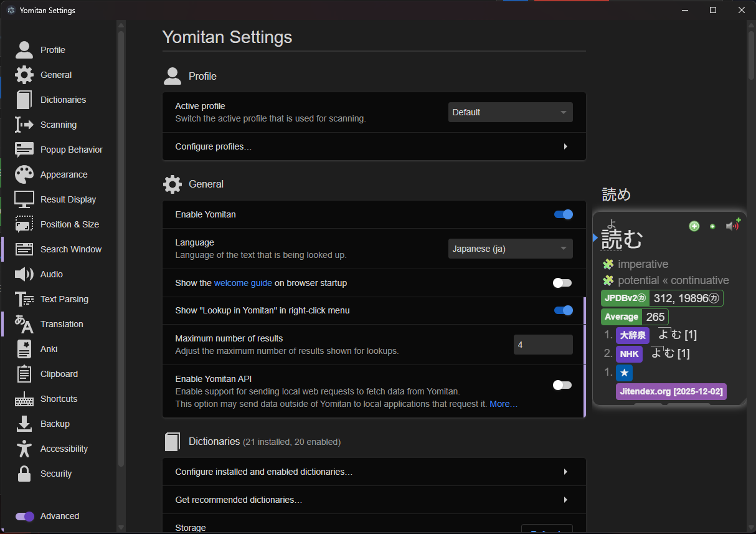Open the Shortcuts keyboard icon
Screen dimensions: 756x534
(24, 399)
